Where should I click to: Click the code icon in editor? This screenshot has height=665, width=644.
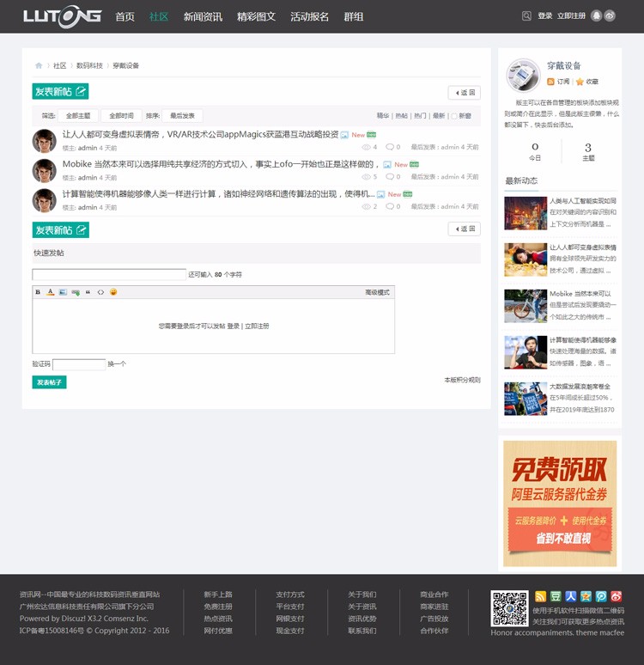pyautogui.click(x=100, y=292)
